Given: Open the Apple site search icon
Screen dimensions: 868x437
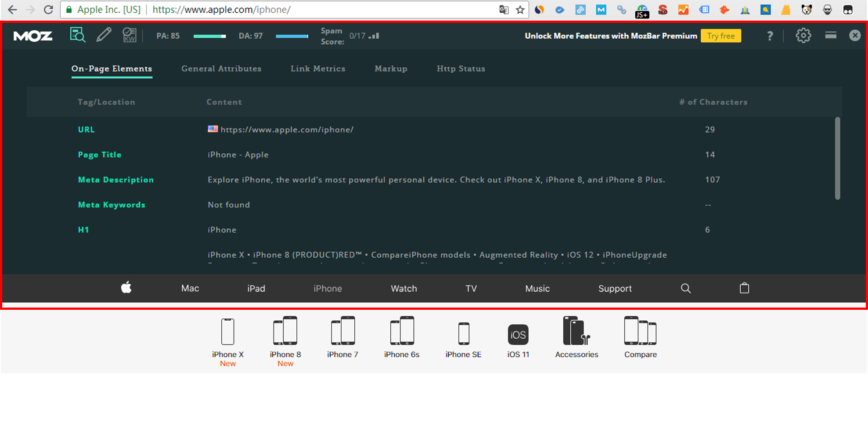Looking at the screenshot, I should tap(685, 288).
